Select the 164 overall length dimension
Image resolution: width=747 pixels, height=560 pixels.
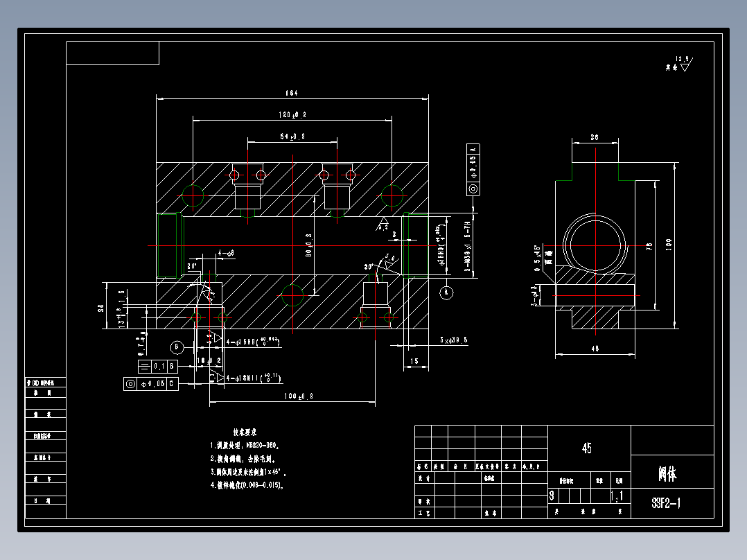292,93
